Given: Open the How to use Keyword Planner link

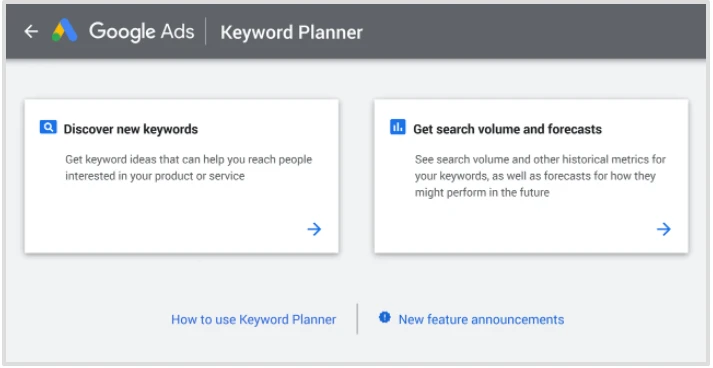Looking at the screenshot, I should coord(254,319).
